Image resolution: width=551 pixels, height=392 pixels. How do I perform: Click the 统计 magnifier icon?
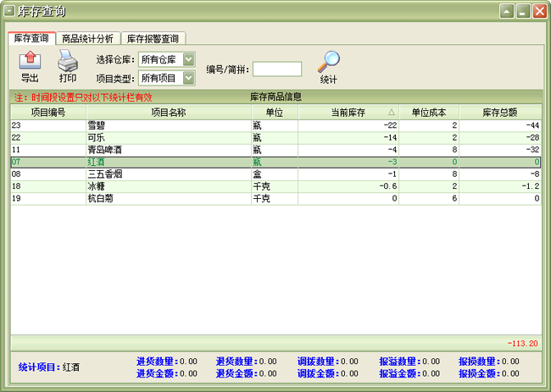[328, 62]
